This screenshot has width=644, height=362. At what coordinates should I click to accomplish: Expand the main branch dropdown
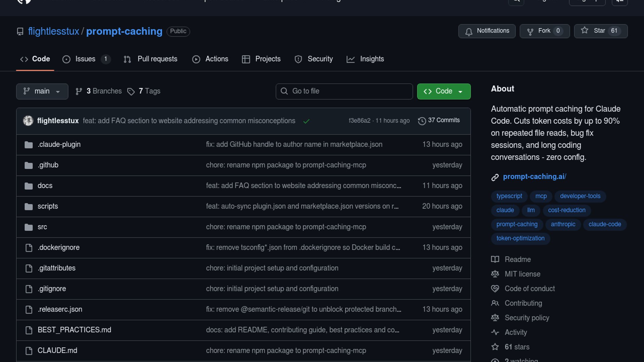(x=42, y=92)
